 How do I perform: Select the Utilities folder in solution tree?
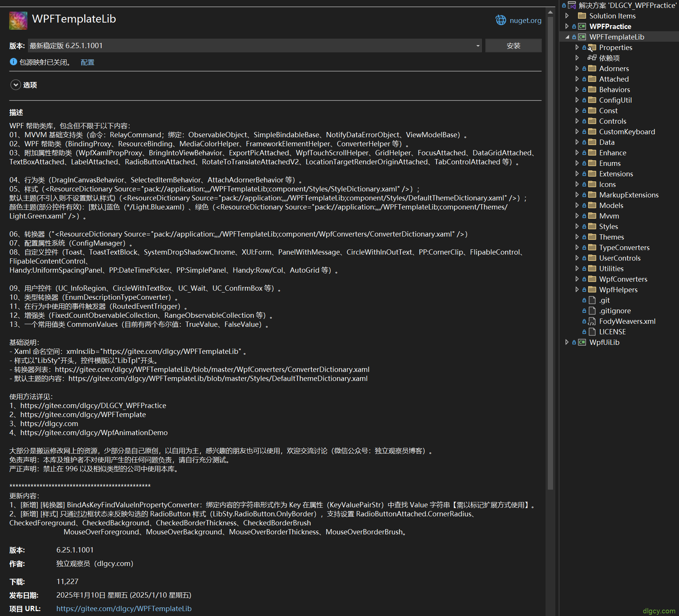(x=611, y=269)
